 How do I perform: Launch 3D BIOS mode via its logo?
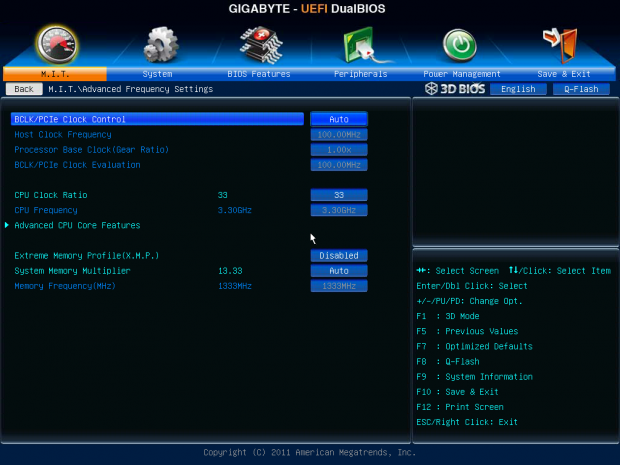(453, 89)
